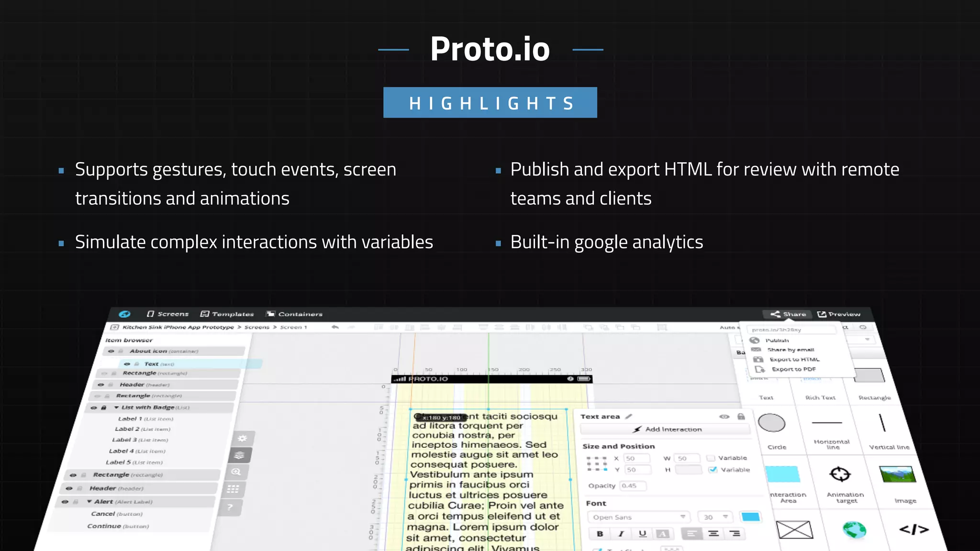Collapse the Alert tree item
This screenshot has width=980, height=551.
tap(89, 502)
